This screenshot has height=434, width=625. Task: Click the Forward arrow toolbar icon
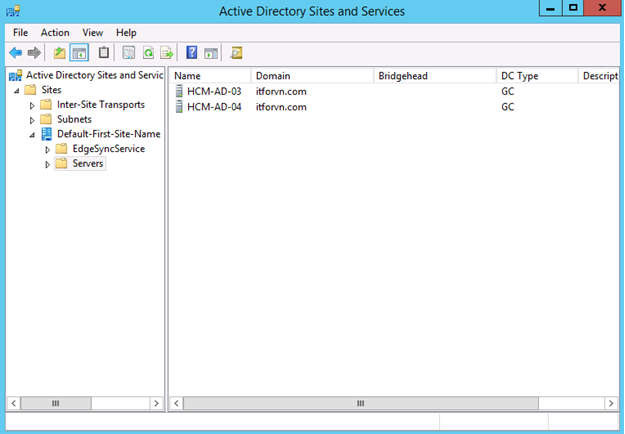tap(34, 52)
